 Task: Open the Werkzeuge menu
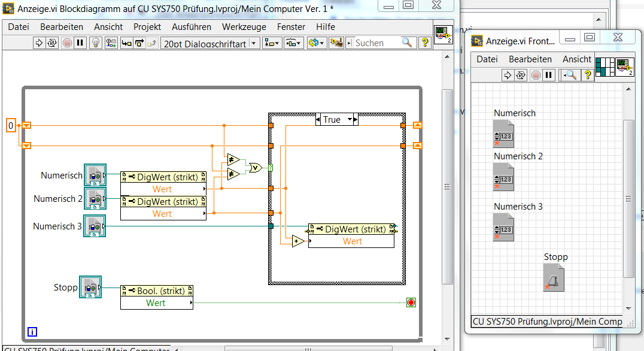click(x=242, y=27)
